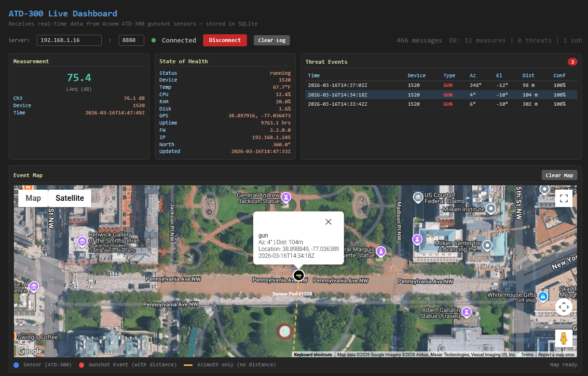The height and width of the screenshot is (376, 588).
Task: Click the Renwick Gallery museum POI icon
Action: click(82, 241)
